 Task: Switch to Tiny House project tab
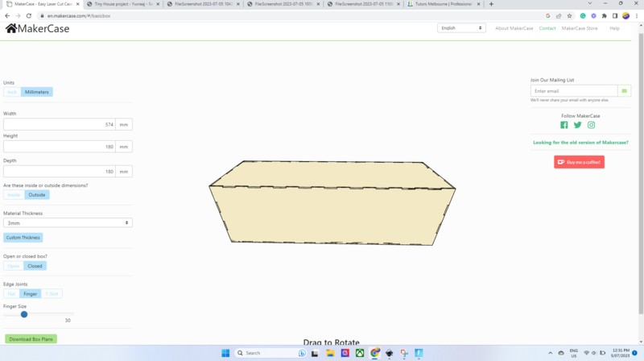click(122, 4)
